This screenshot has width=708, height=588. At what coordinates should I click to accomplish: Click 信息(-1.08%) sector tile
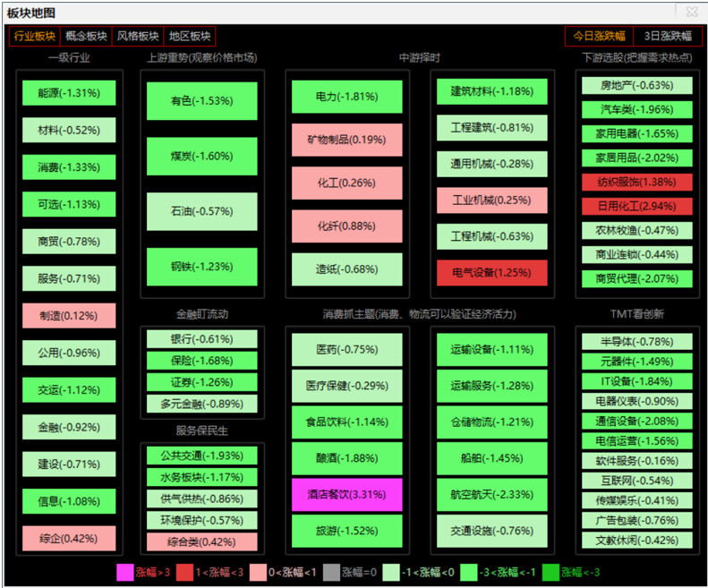[x=69, y=501]
